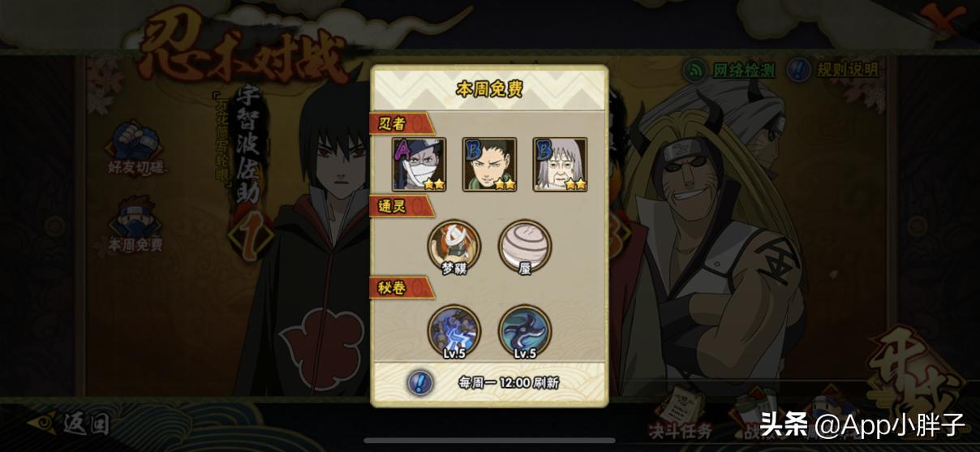Choose the dark serpent scroll Lv.5 icon
The height and width of the screenshot is (452, 980).
coord(525,332)
